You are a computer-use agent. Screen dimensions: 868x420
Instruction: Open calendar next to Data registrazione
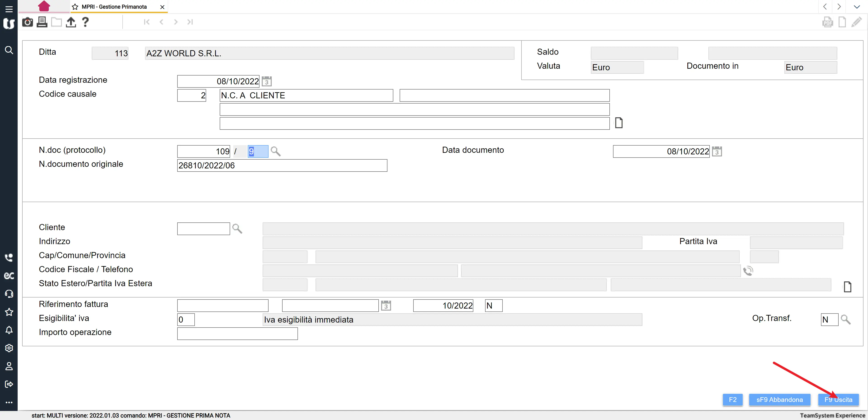[x=267, y=81]
